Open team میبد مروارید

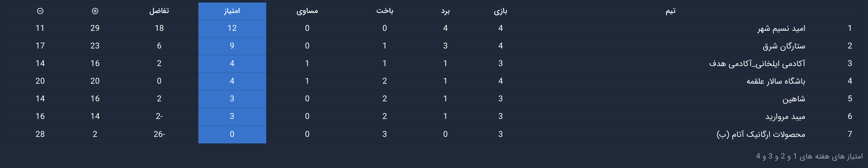(785, 117)
